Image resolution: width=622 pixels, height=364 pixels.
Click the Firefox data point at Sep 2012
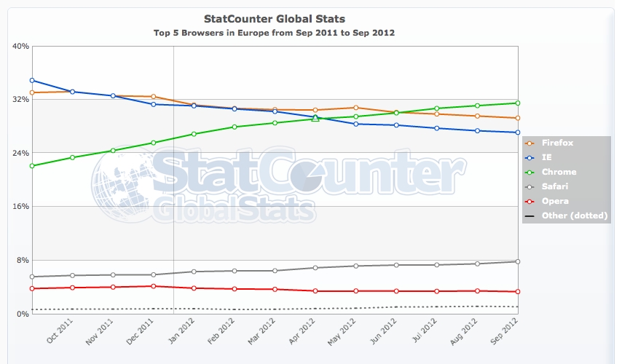point(517,118)
